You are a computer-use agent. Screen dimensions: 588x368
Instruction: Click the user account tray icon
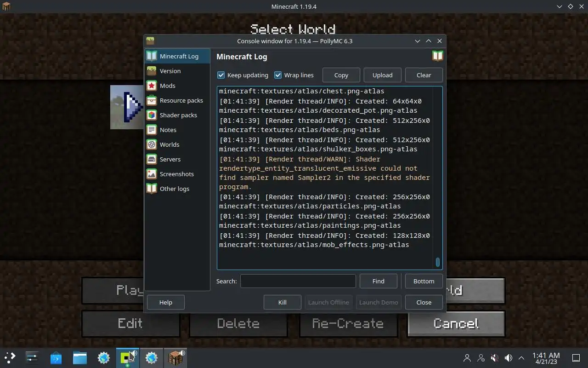coord(467,358)
